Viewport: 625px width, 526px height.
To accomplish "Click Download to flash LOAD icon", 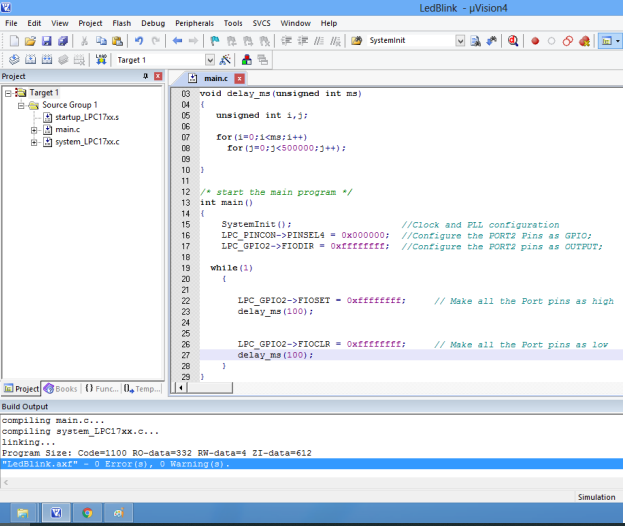I will point(101,60).
